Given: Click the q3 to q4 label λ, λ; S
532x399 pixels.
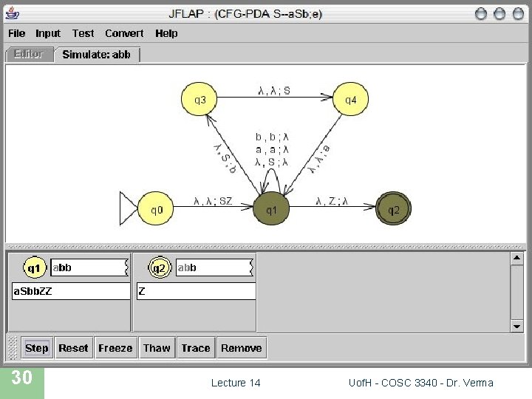Looking at the screenshot, I should [x=274, y=91].
